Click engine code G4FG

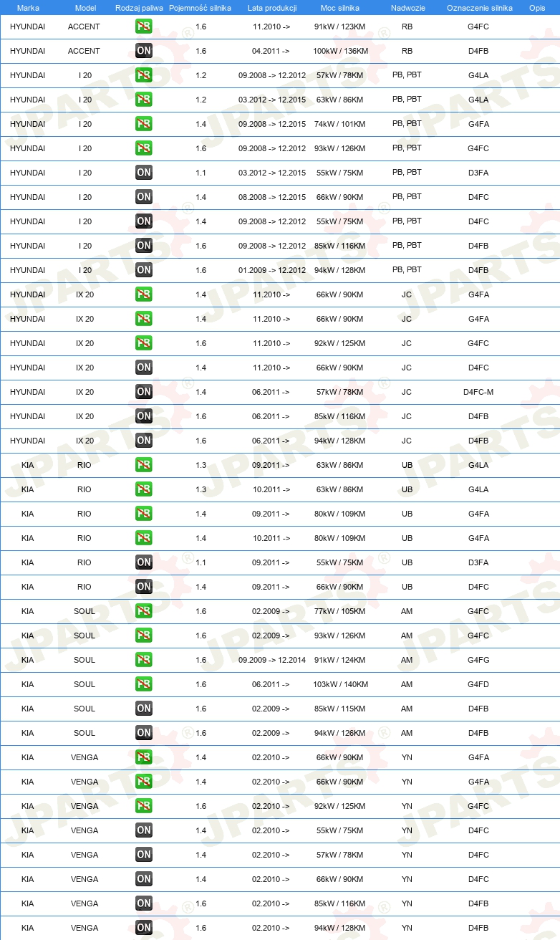tap(478, 660)
